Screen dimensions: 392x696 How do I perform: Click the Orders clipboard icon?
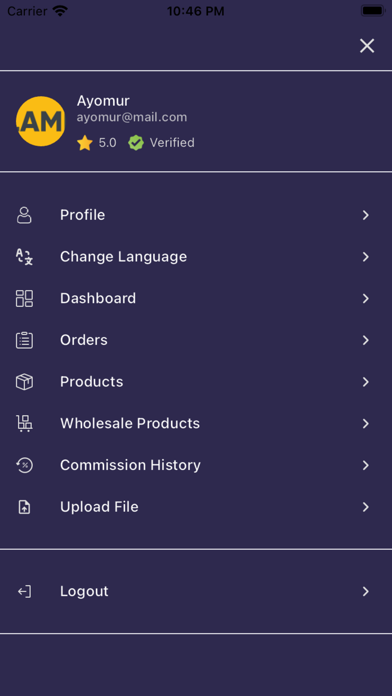click(x=24, y=340)
